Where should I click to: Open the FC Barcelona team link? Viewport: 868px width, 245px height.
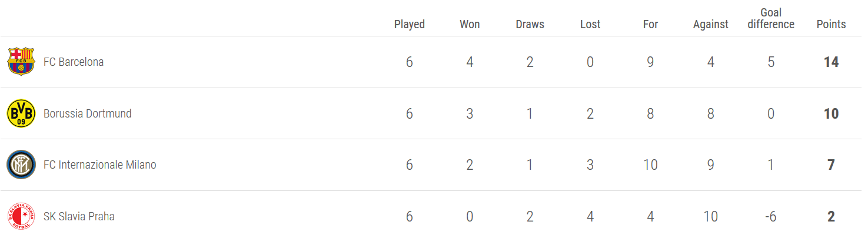pos(74,62)
